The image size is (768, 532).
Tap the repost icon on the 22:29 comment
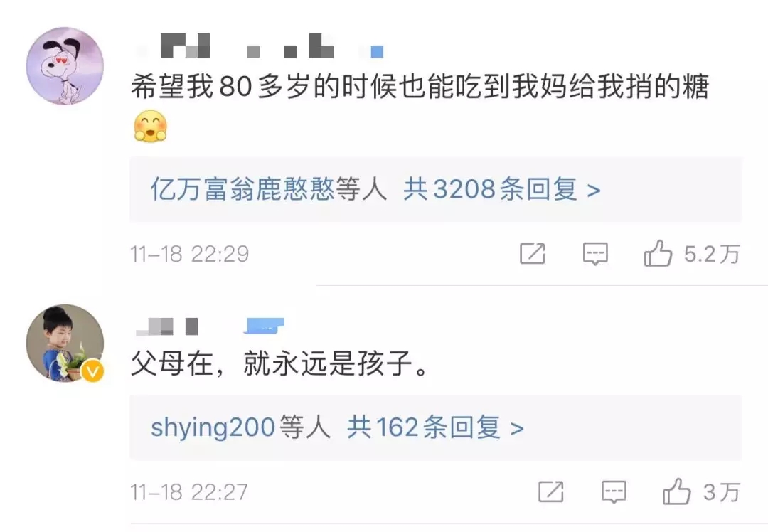click(x=532, y=254)
